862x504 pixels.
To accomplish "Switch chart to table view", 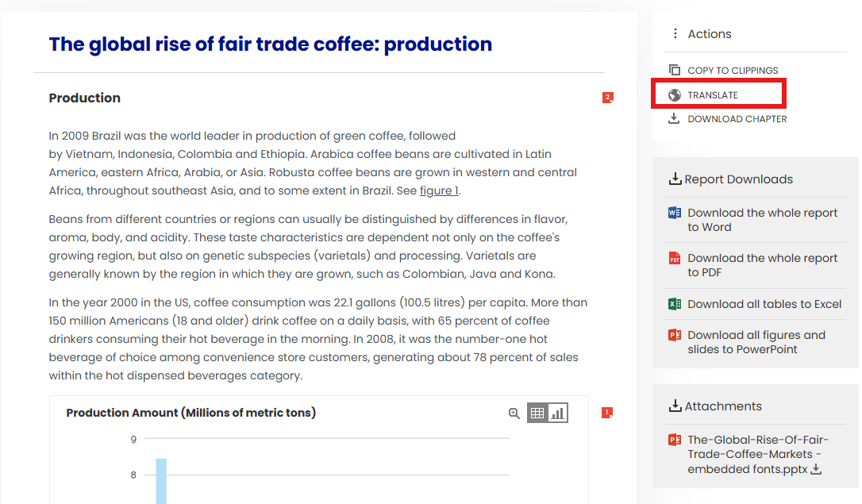I will click(537, 413).
